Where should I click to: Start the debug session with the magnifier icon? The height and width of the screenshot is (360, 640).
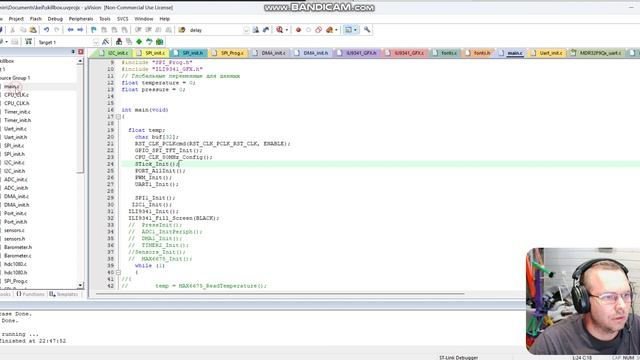[x=280, y=30]
